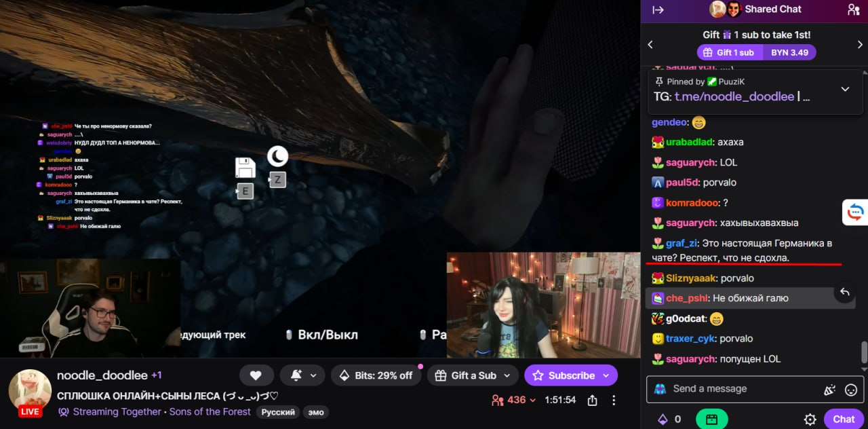Click the Gift 1 sub button
The image size is (868, 429).
[730, 52]
